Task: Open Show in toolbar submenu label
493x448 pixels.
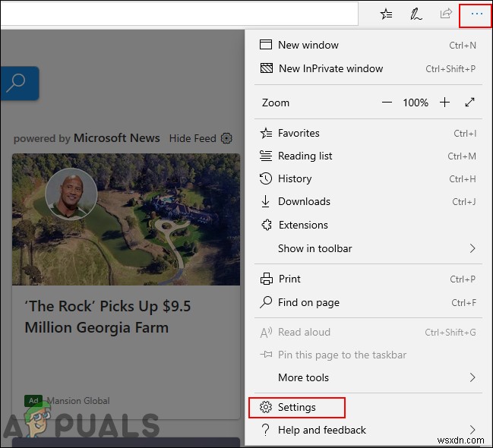Action: point(315,248)
